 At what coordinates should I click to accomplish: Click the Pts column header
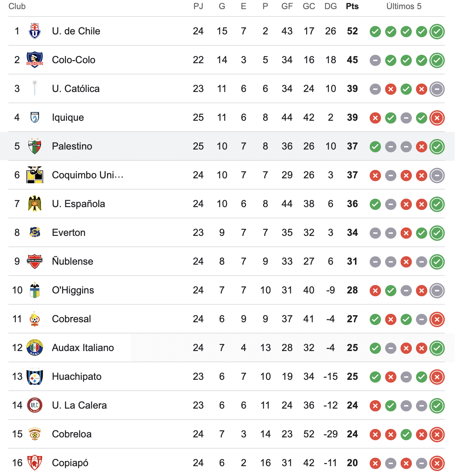point(352,6)
